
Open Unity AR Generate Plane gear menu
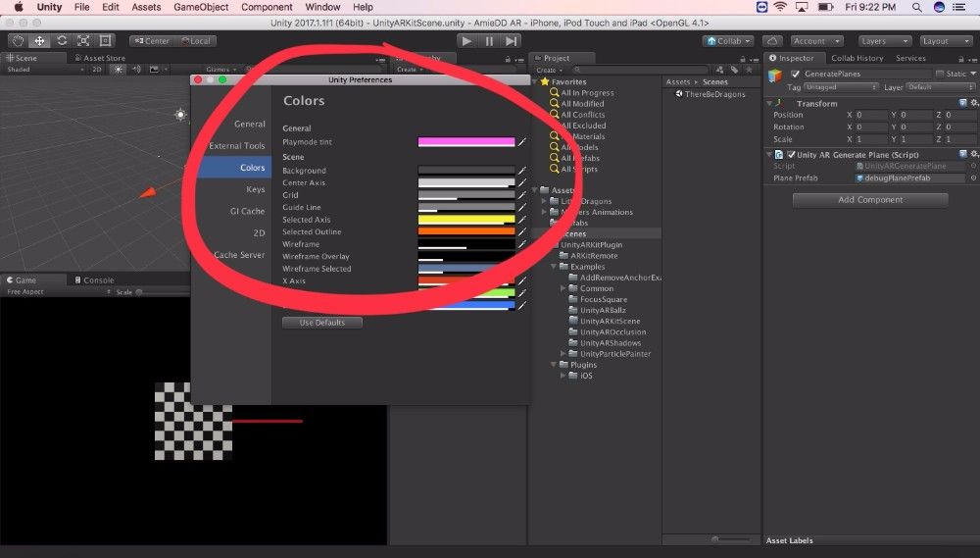click(x=974, y=154)
